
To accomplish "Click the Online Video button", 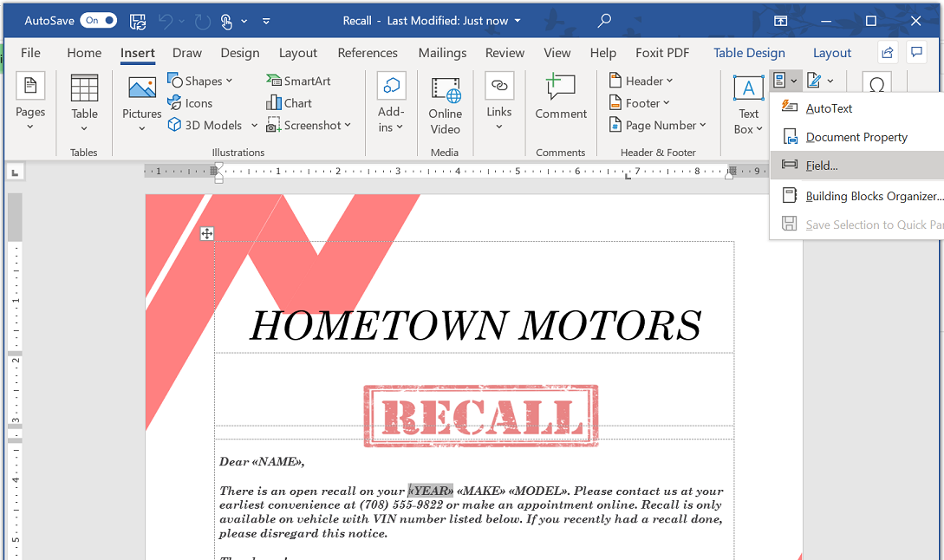I will pos(445,102).
